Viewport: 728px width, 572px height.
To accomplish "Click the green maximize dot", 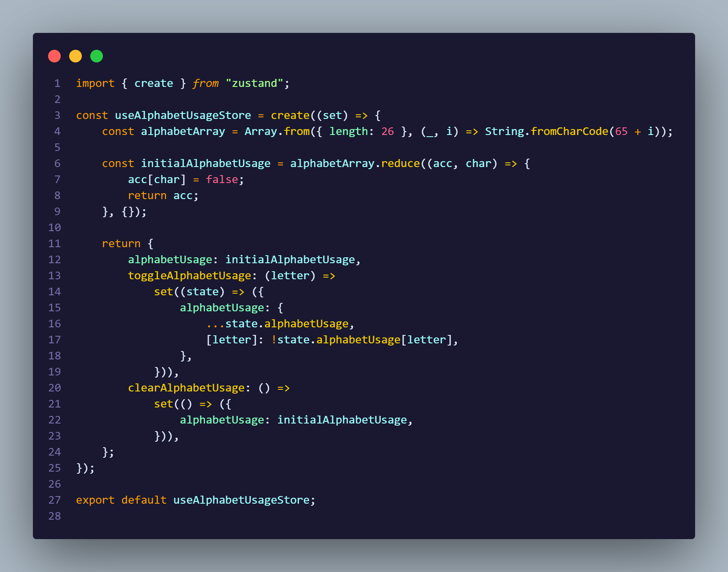I will (97, 56).
